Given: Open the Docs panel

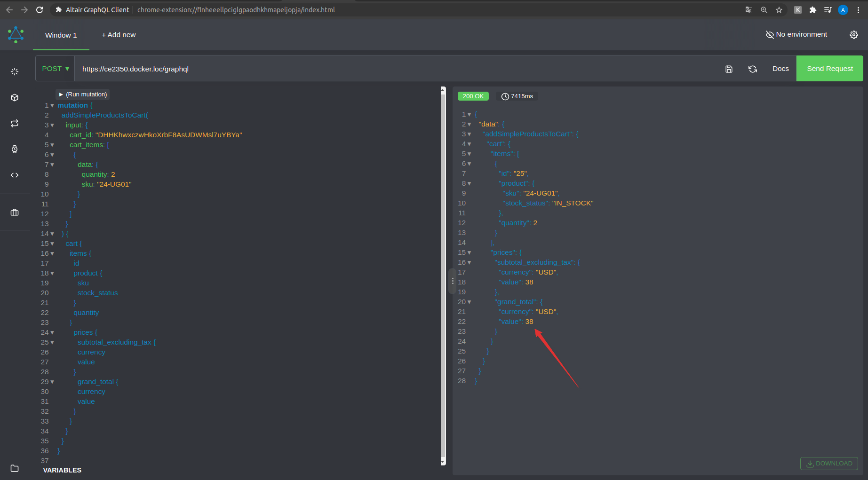Looking at the screenshot, I should [x=780, y=69].
